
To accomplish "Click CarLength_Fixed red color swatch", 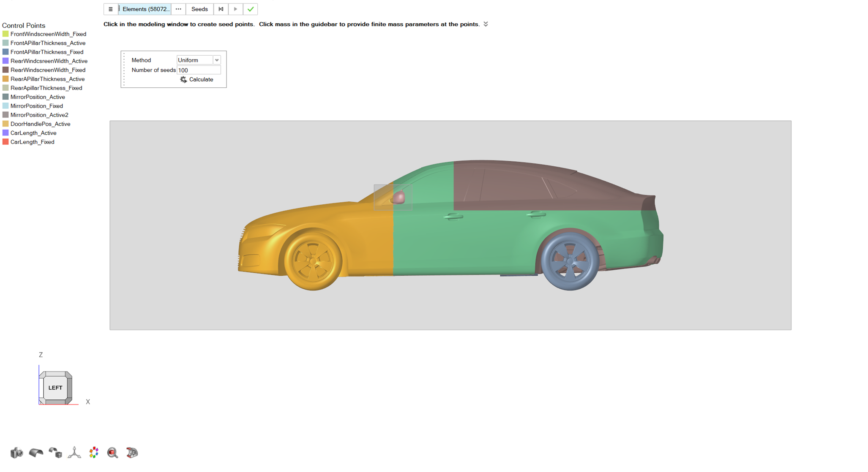I will [x=5, y=142].
